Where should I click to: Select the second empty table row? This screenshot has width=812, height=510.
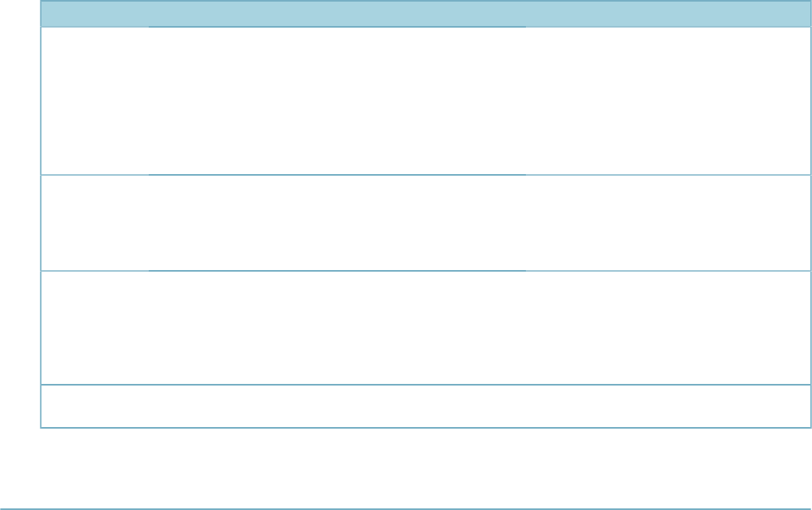pyautogui.click(x=426, y=223)
